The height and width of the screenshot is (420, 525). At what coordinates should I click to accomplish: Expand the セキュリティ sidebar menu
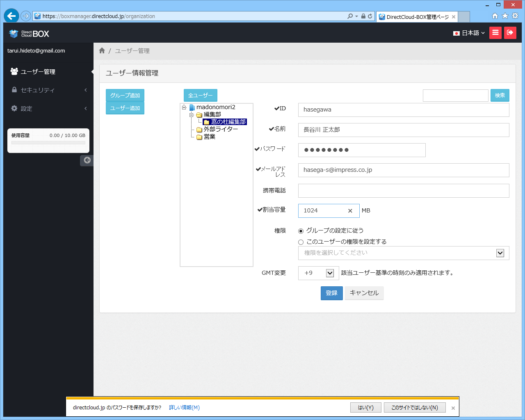tap(85, 90)
